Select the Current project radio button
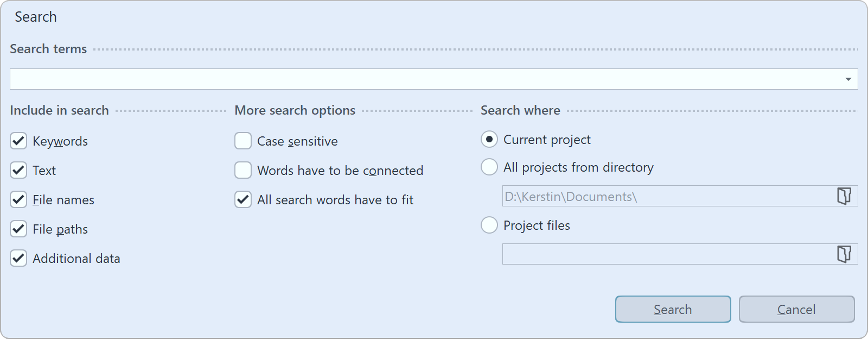Screen dimensions: 868x339 [x=489, y=139]
